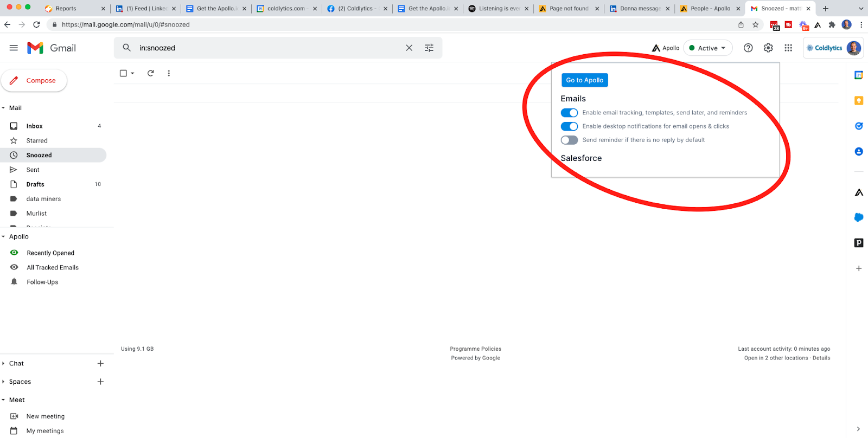Open the Support help icon

(748, 48)
